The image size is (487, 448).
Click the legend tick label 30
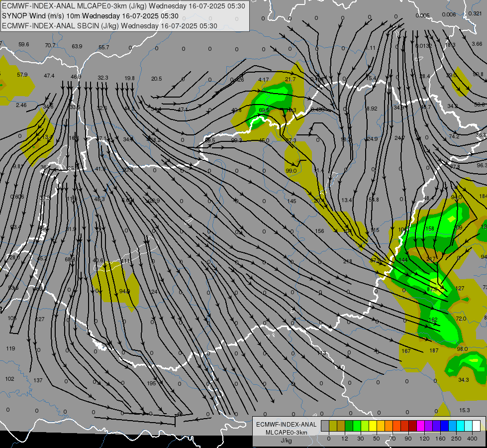tap(361, 439)
